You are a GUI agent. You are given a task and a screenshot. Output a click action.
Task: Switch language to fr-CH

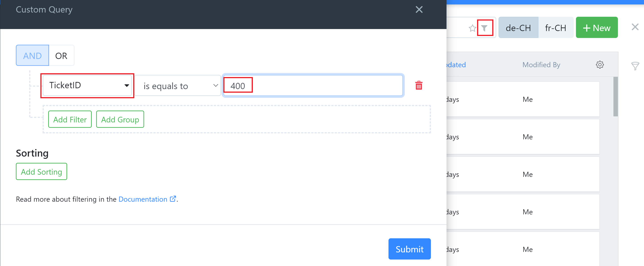pos(555,27)
